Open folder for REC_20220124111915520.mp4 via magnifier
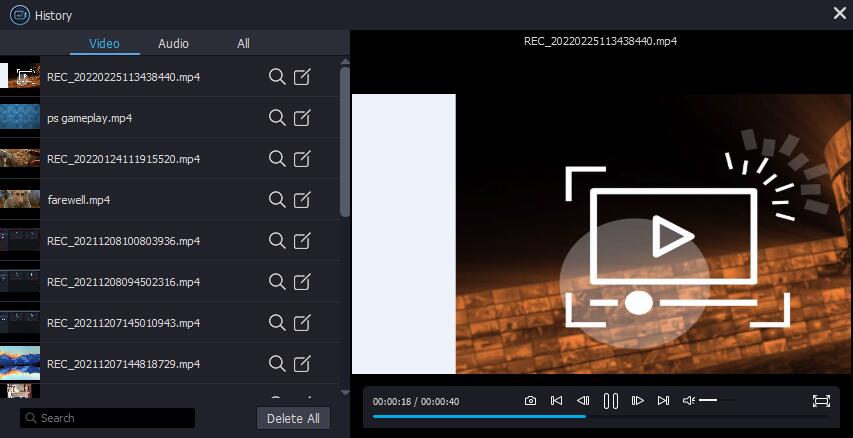Viewport: 853px width, 438px height. click(x=277, y=158)
